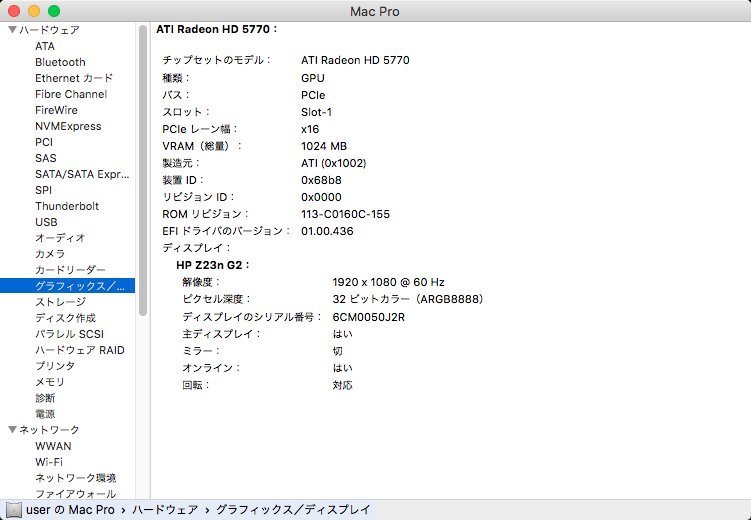Select 電源 in the sidebar
The height and width of the screenshot is (520, 751).
pyautogui.click(x=45, y=414)
